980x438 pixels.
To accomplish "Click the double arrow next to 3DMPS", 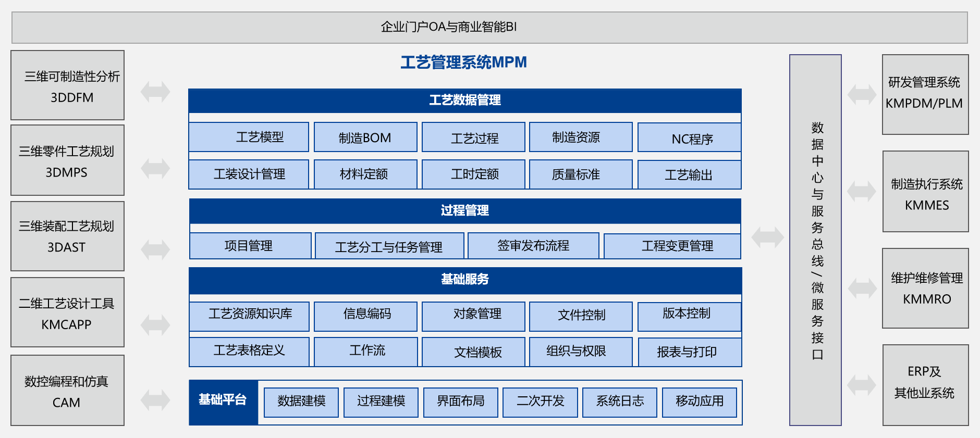I will [x=155, y=168].
